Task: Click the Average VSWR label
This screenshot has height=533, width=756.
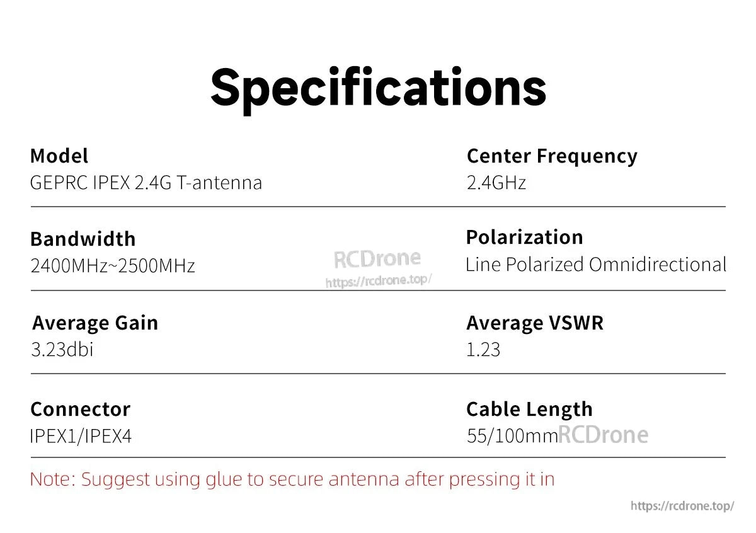Action: (534, 323)
